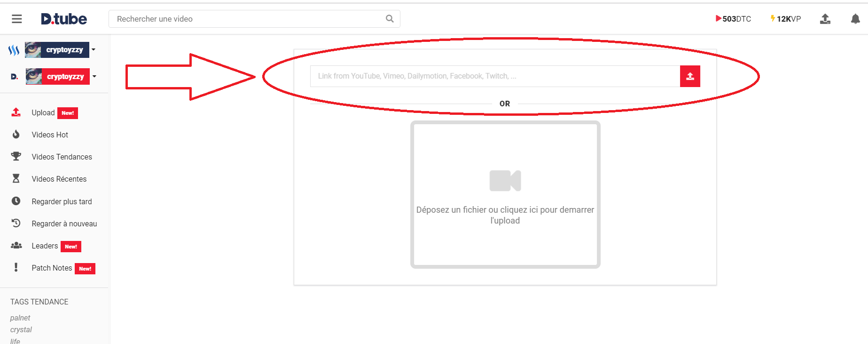Click the exclamation icon for Patch Notes
Screen dimensions: 868x344
[16, 267]
